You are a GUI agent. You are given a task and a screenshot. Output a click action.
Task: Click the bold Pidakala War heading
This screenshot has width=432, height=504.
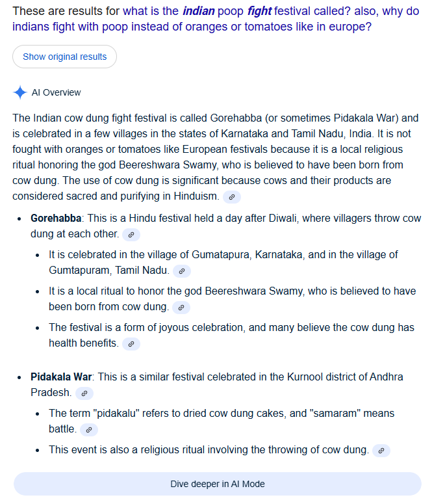[61, 377]
